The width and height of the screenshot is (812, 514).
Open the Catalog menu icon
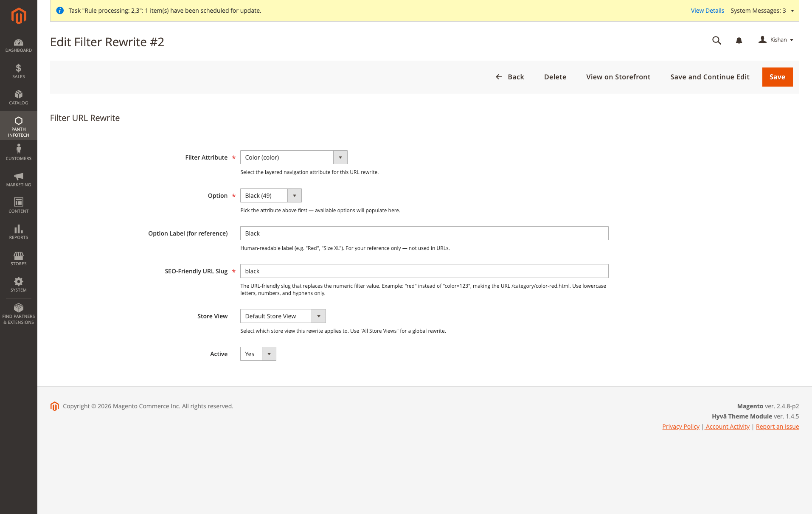point(18,97)
